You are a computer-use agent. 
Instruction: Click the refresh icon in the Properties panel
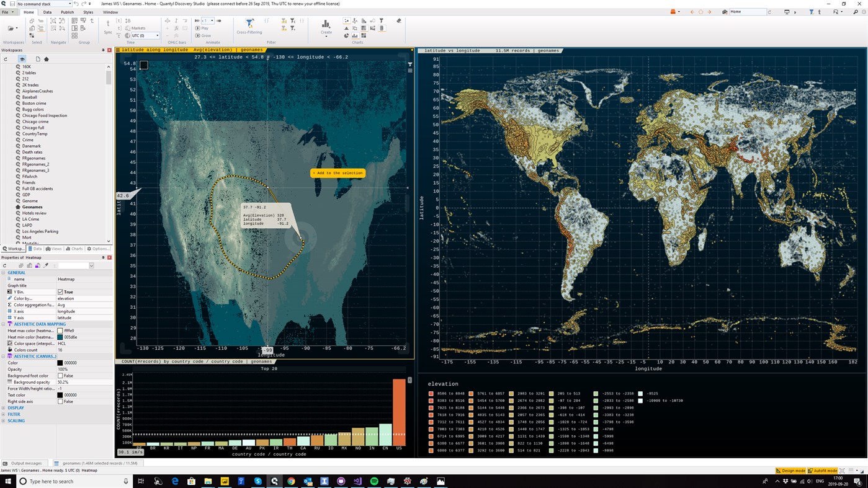tap(5, 265)
